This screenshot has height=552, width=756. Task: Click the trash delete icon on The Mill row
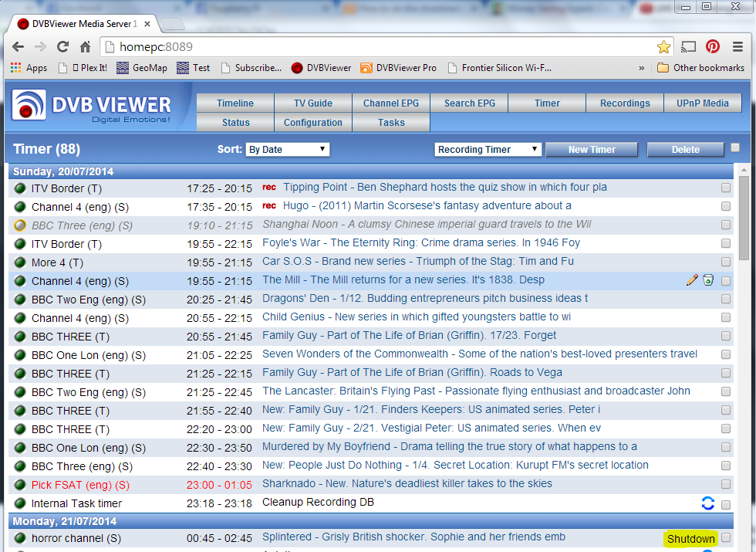coord(708,280)
